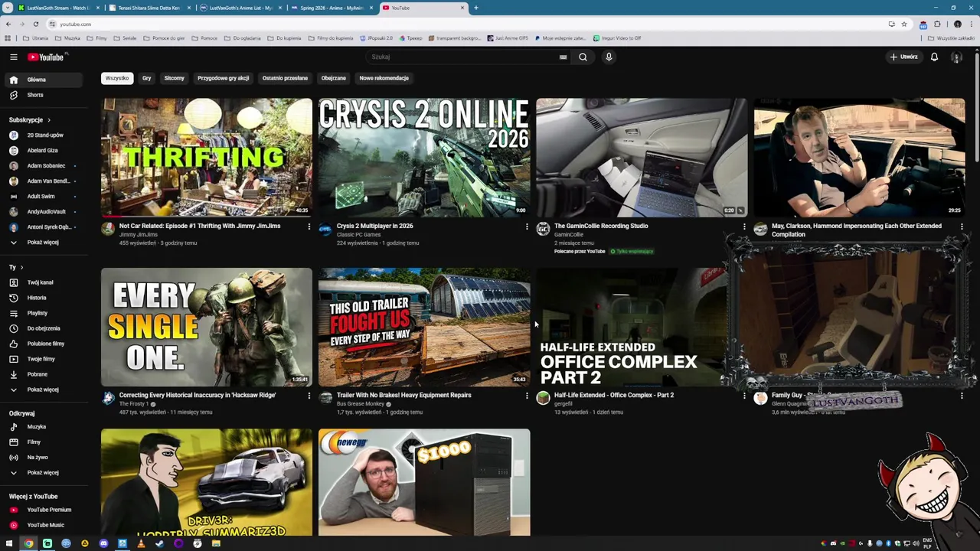Expand the Ty heading chevron
Screen dimensions: 980x551
click(x=21, y=268)
